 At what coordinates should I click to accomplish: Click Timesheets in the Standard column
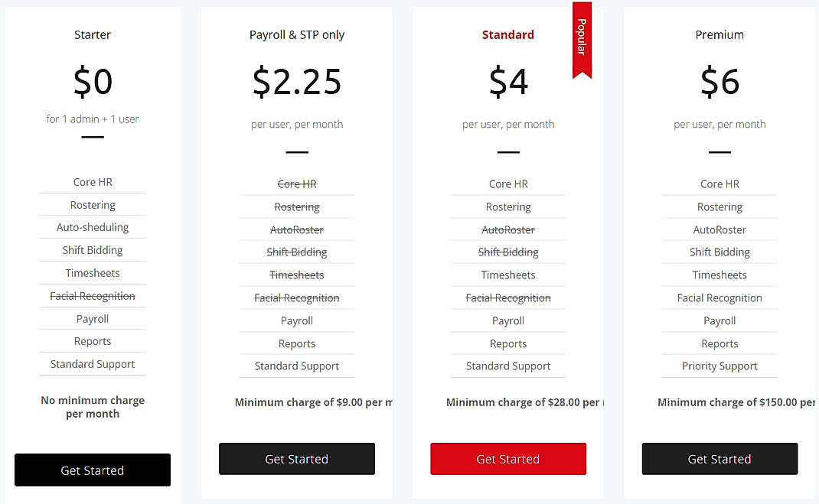(507, 275)
